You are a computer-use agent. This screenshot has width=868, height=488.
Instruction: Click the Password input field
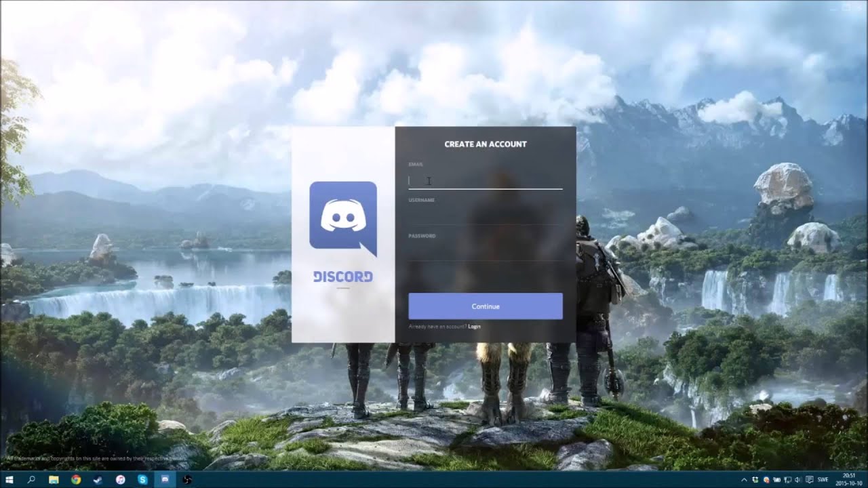[485, 252]
